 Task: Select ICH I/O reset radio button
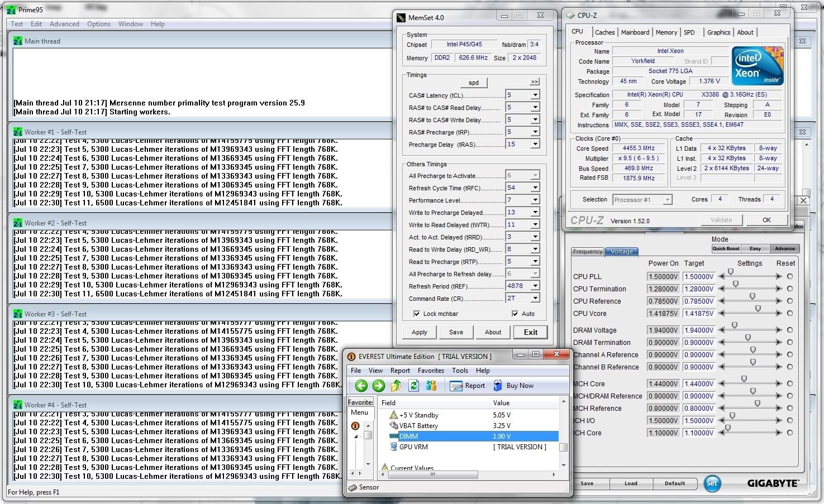point(790,420)
